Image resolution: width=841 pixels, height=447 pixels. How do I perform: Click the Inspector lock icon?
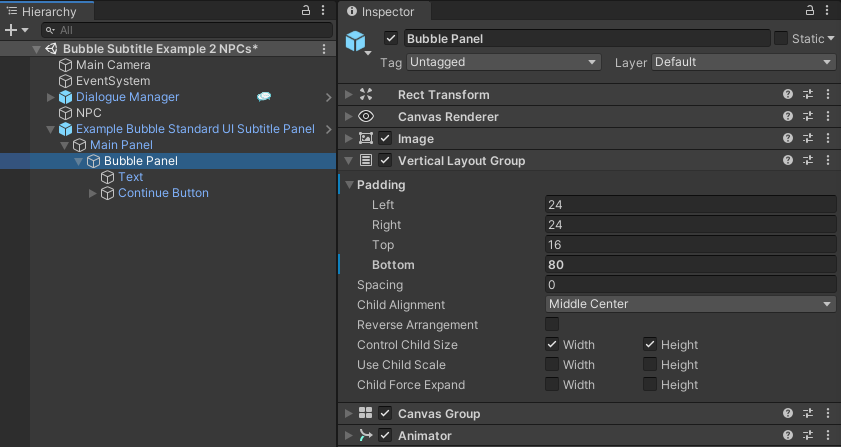(x=810, y=10)
